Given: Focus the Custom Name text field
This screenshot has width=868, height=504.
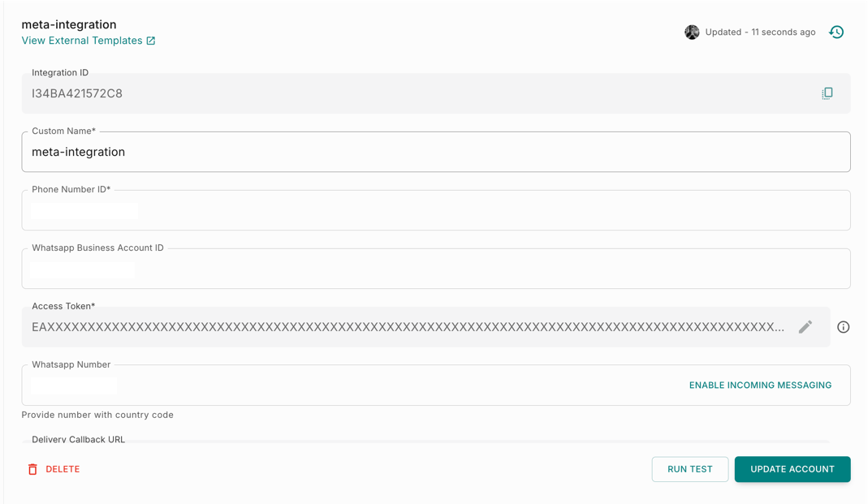Looking at the screenshot, I should click(x=435, y=152).
